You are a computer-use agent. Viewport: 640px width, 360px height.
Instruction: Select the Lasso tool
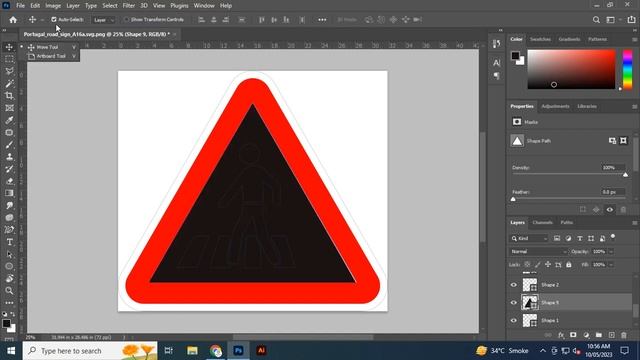[x=9, y=71]
